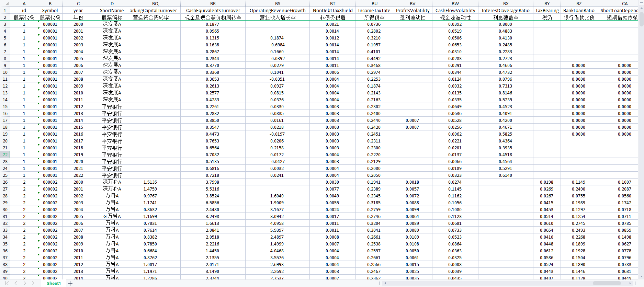Click the 非债务税盾 cell

332,17
